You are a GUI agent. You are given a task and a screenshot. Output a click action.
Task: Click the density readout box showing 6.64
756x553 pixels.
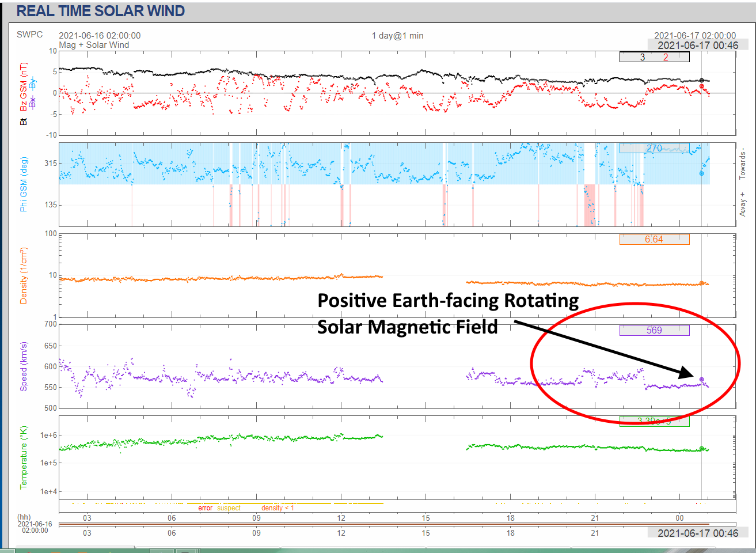654,240
